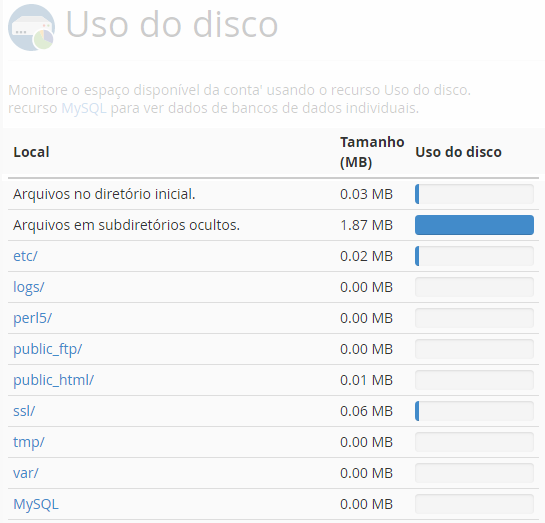Click the usage bar in ssl/ row
The width and height of the screenshot is (545, 523).
(x=474, y=411)
